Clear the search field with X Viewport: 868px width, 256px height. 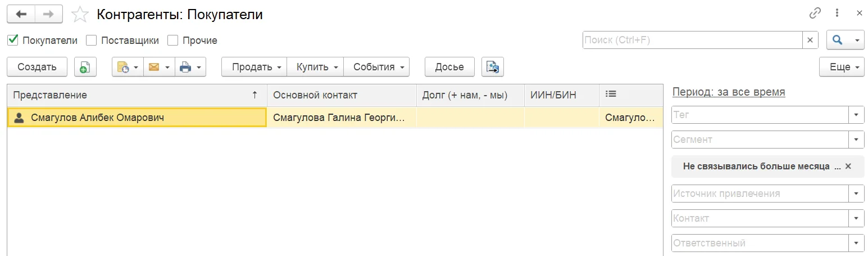pyautogui.click(x=810, y=40)
